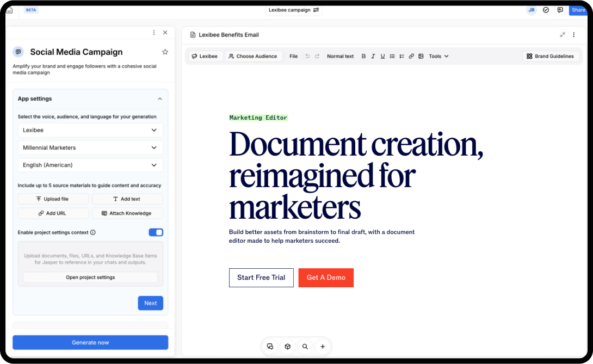
Task: Favorite the Social Media Campaign app with star
Action: [x=165, y=52]
